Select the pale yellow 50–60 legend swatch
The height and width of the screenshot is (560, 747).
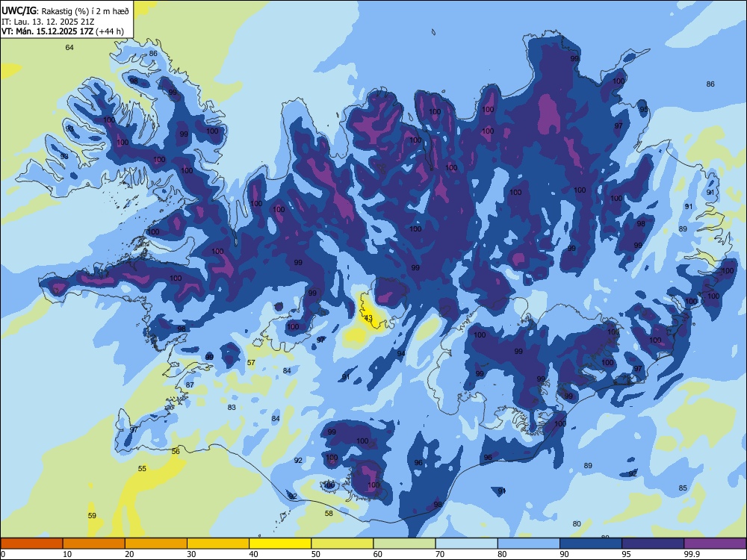point(342,544)
